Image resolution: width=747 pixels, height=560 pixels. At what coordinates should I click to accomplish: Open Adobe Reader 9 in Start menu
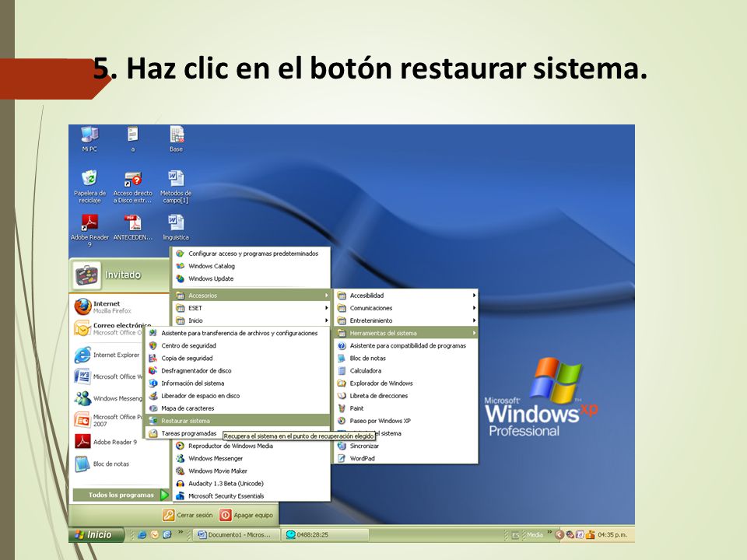(x=107, y=442)
